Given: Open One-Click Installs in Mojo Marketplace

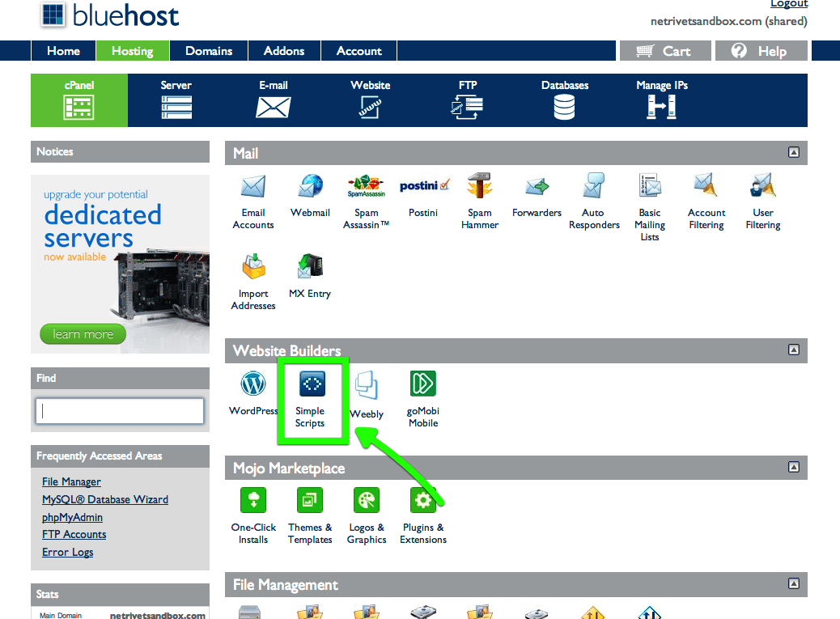Looking at the screenshot, I should (253, 516).
